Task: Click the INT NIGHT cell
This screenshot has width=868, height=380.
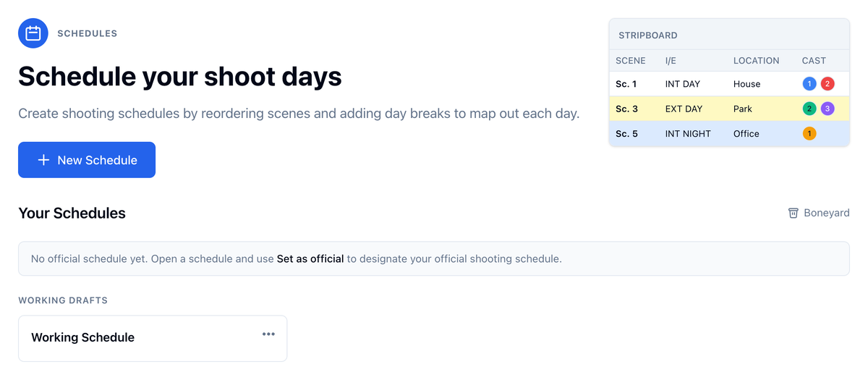Action: 688,133
